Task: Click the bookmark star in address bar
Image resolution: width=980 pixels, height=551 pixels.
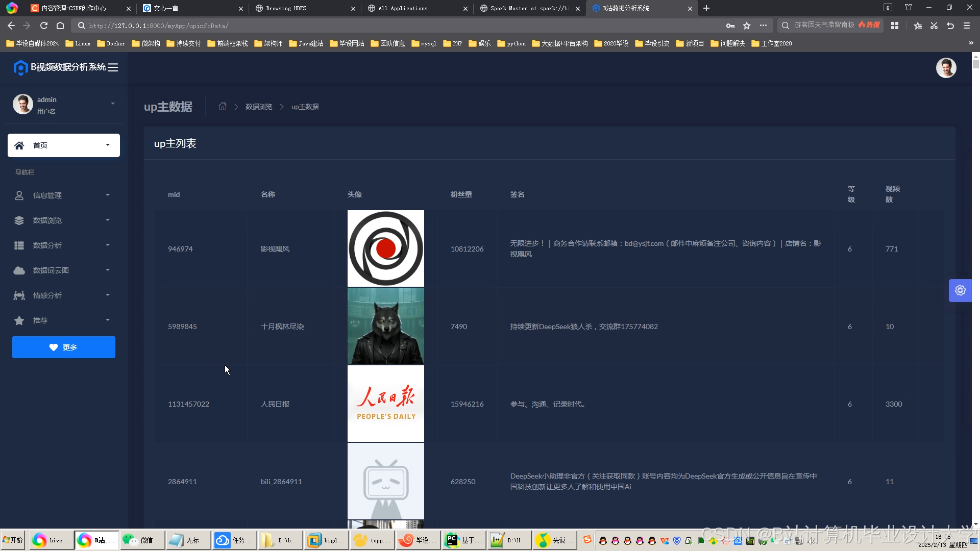Action: point(747,26)
